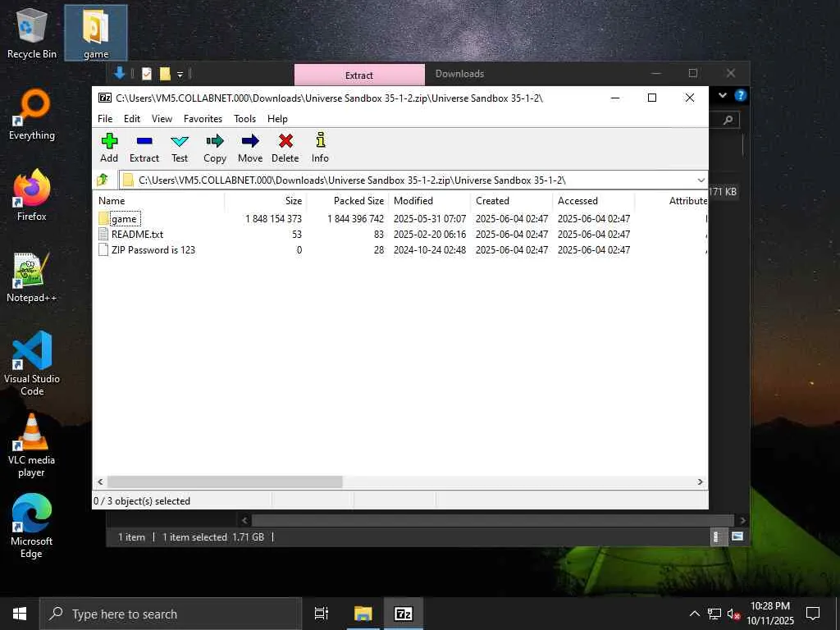Screen dimensions: 840x630
Task: Sort by the Name column header
Action: (160, 201)
